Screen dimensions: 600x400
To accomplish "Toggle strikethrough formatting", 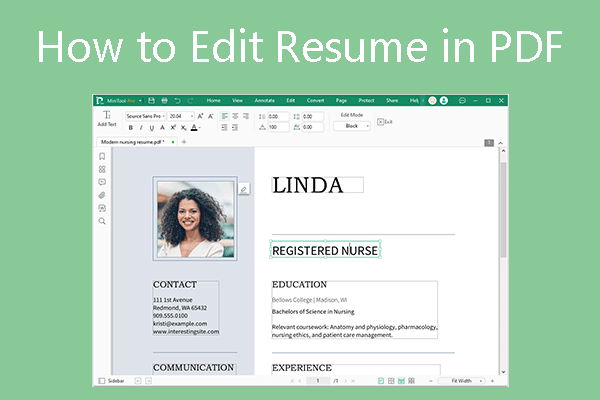I will click(x=163, y=127).
